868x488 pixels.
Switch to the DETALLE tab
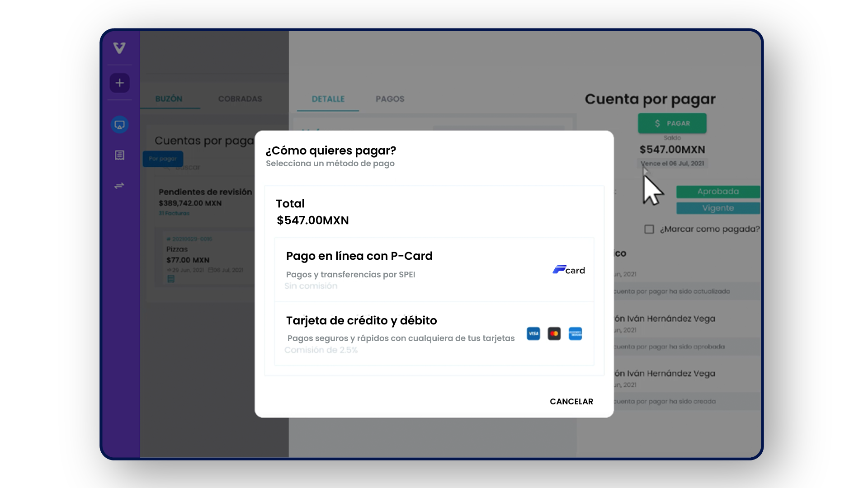click(x=328, y=99)
